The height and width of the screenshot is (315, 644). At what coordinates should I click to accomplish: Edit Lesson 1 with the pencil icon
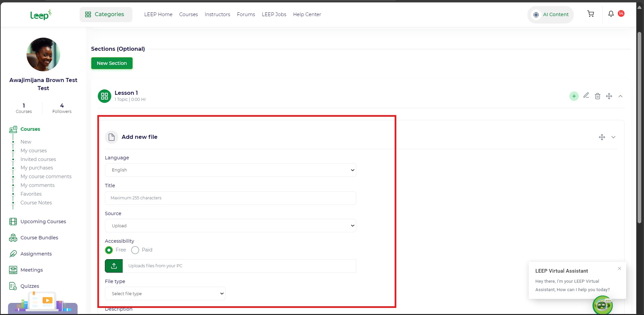[586, 95]
